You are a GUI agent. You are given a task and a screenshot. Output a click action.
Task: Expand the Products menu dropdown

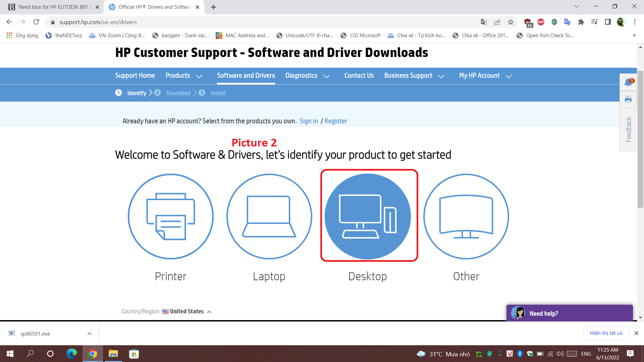183,76
